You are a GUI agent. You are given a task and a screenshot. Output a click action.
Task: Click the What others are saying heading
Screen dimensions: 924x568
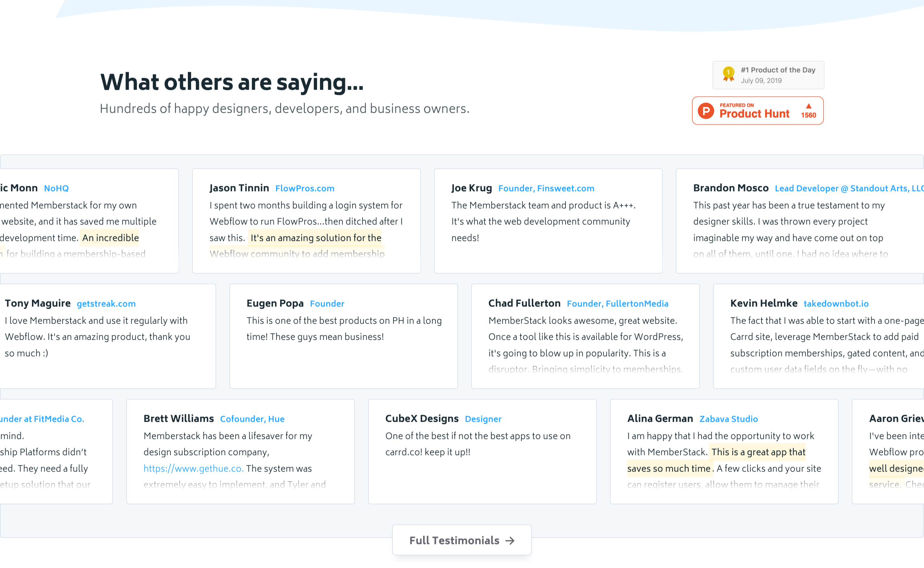click(232, 83)
